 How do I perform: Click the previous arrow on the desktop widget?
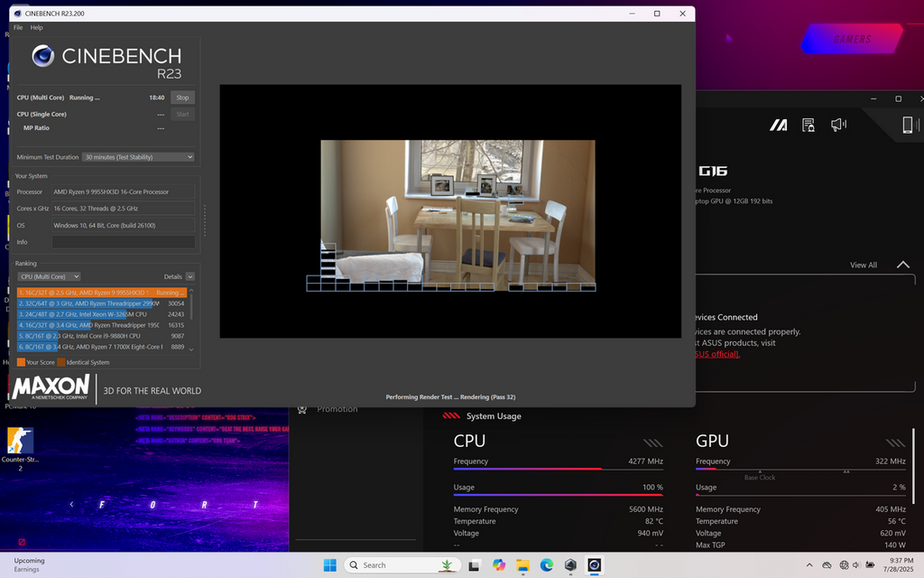[72, 504]
